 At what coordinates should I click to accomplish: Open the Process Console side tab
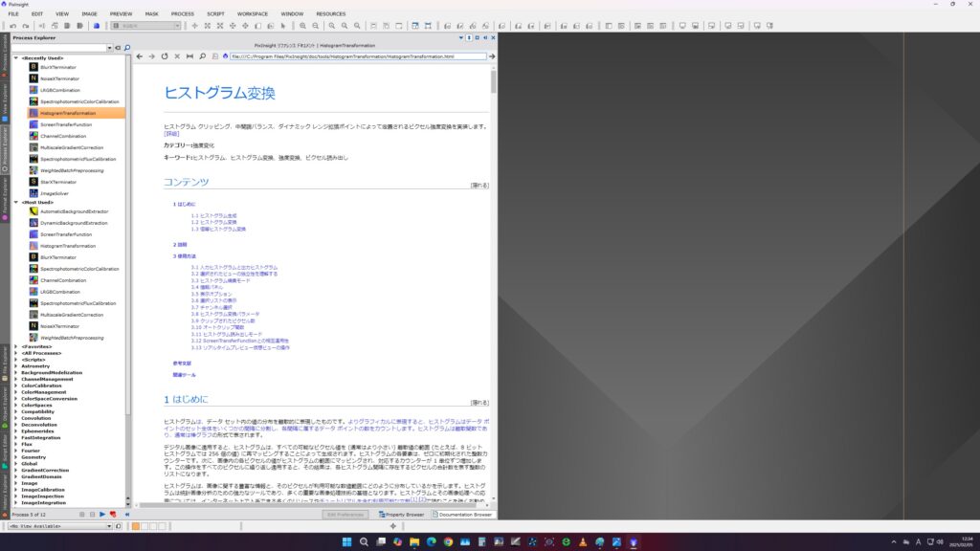point(5,55)
